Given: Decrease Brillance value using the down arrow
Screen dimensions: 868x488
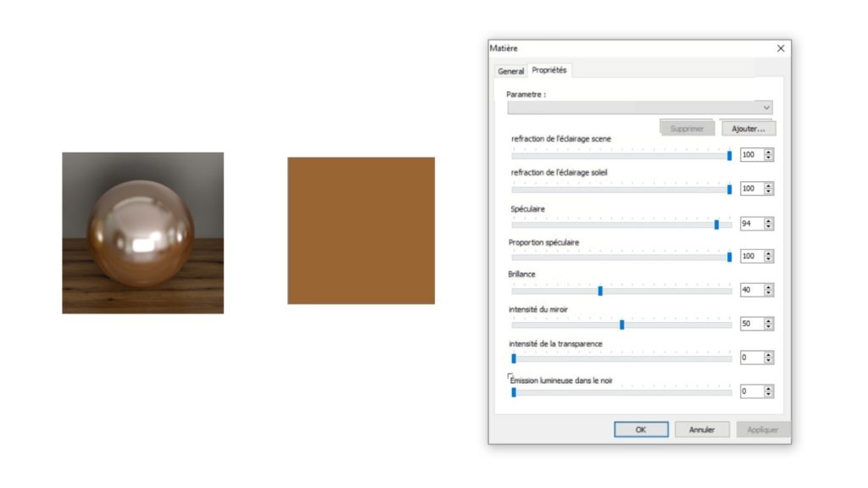Looking at the screenshot, I should click(x=769, y=293).
